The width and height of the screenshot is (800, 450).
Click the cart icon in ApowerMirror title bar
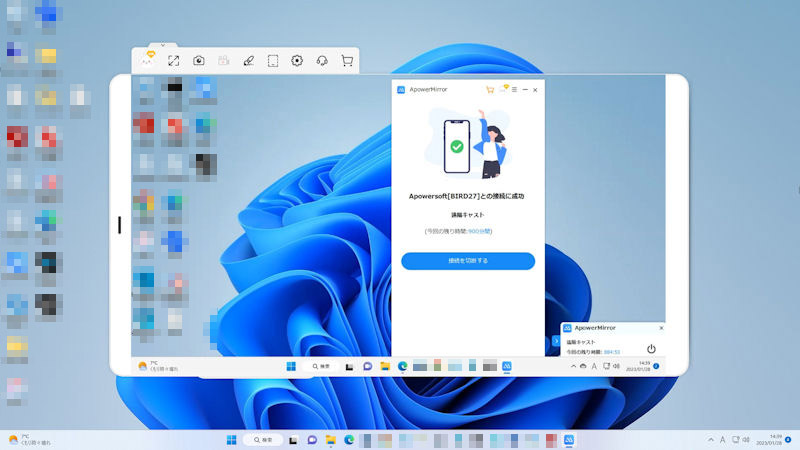[x=490, y=90]
